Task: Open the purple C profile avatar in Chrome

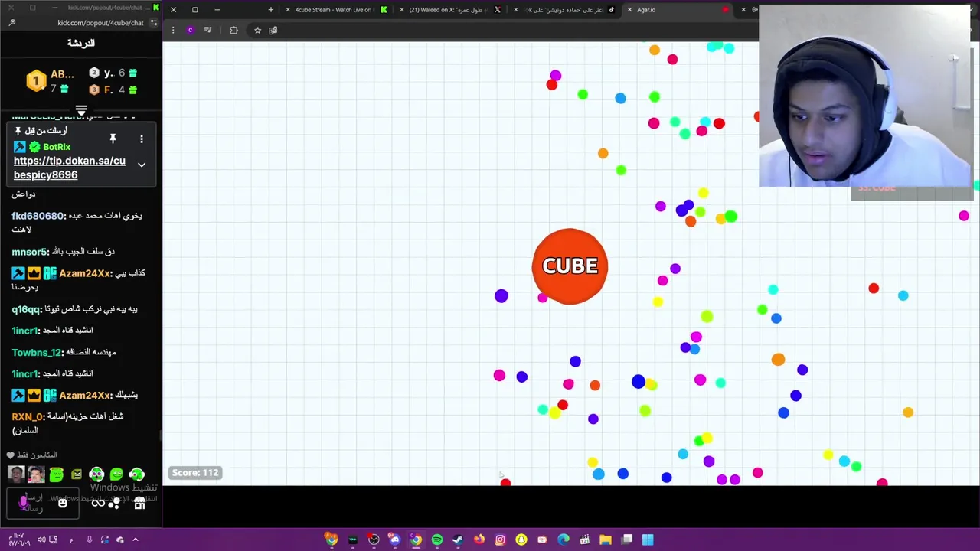Action: point(190,30)
